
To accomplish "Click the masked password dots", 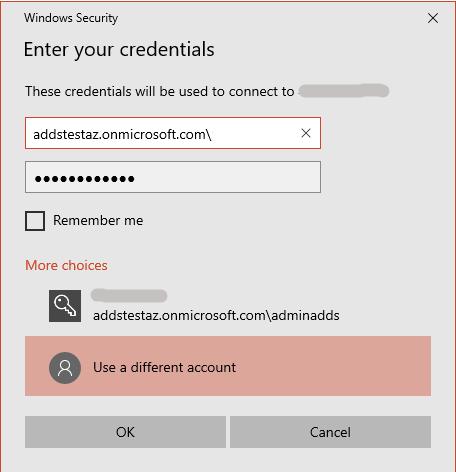I will (85, 179).
